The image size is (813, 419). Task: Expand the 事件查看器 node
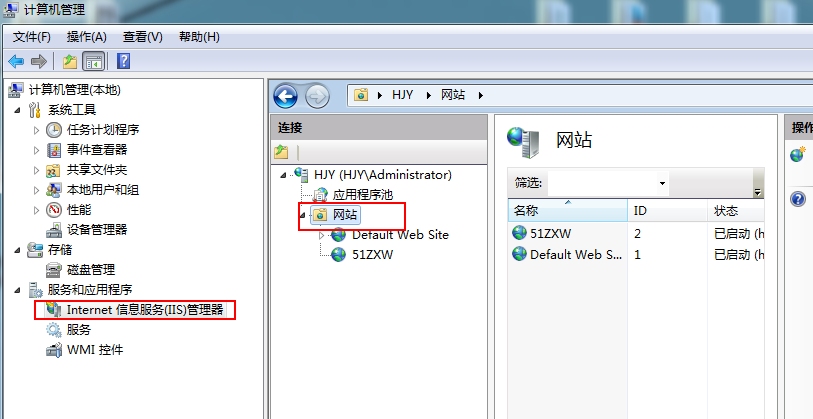pyautogui.click(x=36, y=150)
